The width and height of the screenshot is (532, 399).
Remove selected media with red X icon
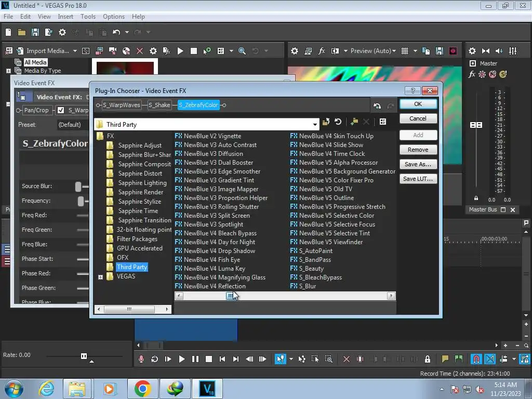click(x=139, y=51)
